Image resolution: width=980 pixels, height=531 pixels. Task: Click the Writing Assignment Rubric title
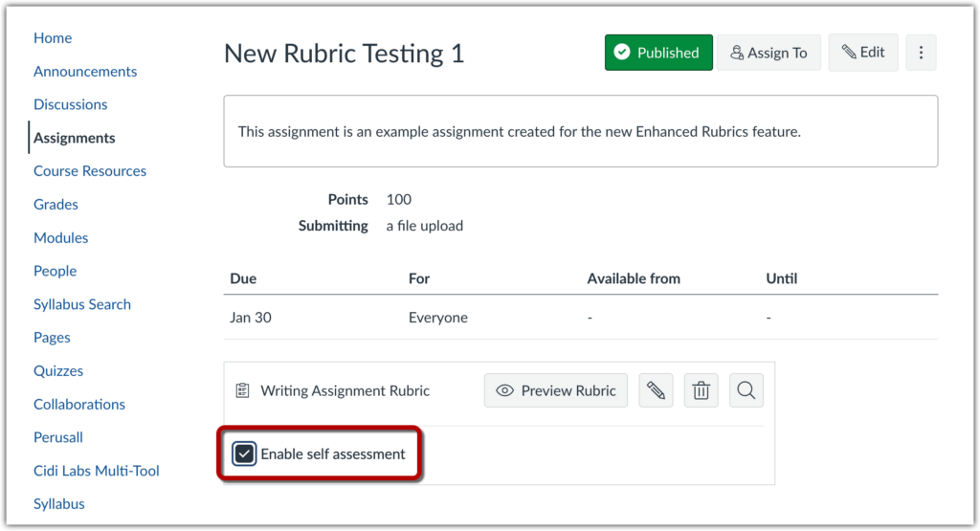[345, 390]
